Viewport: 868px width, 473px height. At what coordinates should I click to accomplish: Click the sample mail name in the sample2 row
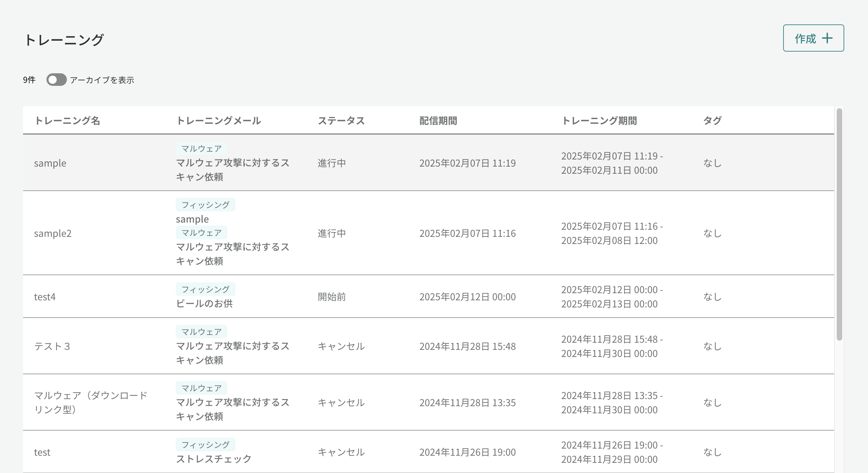[x=192, y=219]
